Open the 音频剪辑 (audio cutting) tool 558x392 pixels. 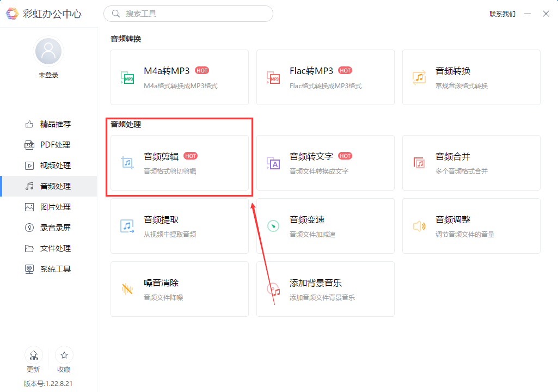click(x=179, y=163)
